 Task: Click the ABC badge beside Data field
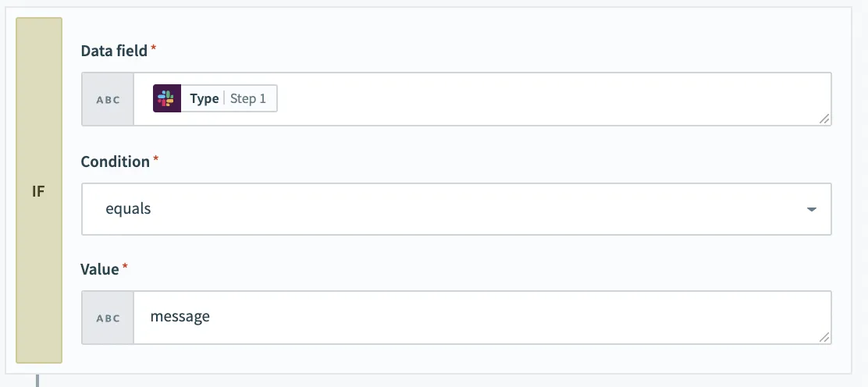pyautogui.click(x=108, y=100)
